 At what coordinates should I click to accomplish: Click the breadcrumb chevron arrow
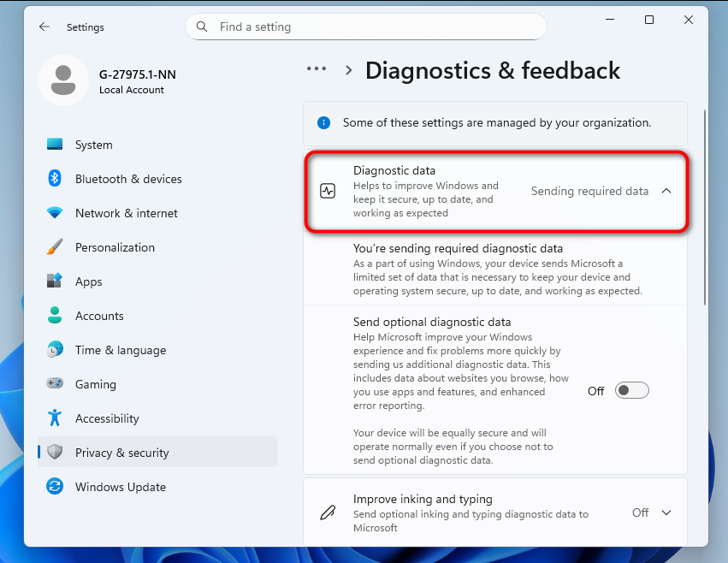click(349, 71)
